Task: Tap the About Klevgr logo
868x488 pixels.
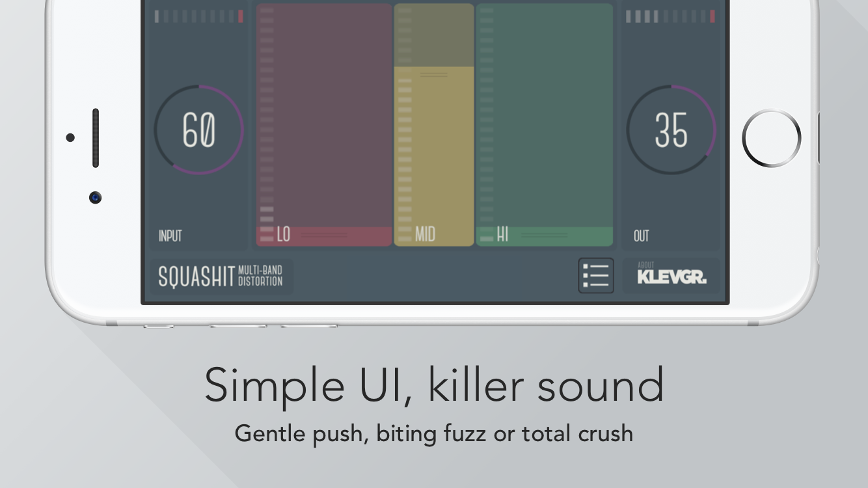Action: point(671,276)
